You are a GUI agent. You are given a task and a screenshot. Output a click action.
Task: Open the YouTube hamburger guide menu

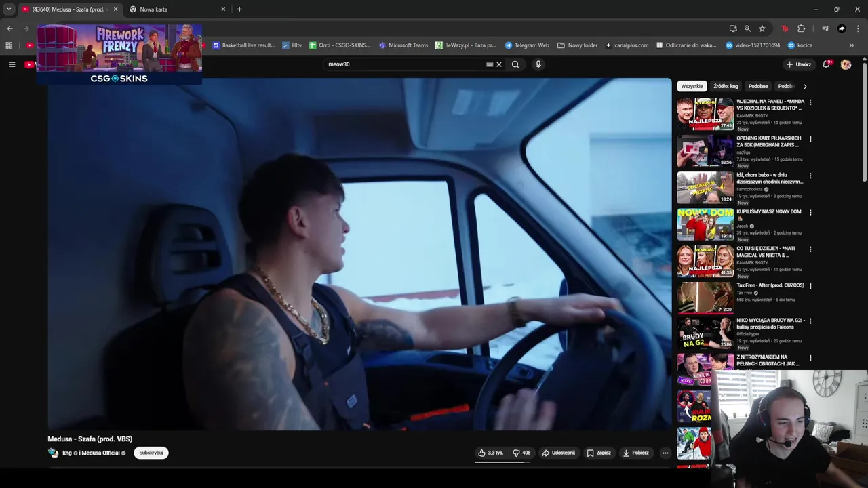(12, 64)
